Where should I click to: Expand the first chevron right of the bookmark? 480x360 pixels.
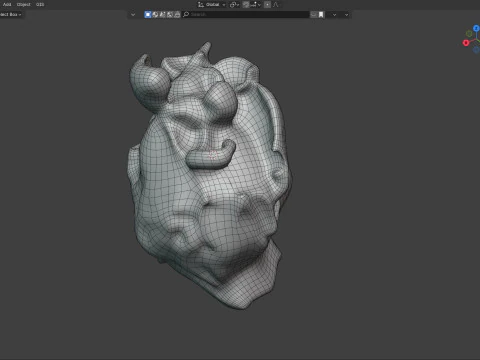pyautogui.click(x=334, y=15)
